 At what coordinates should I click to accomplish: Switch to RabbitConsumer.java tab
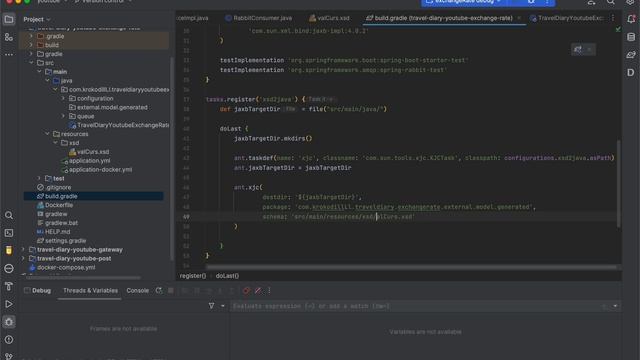258,18
